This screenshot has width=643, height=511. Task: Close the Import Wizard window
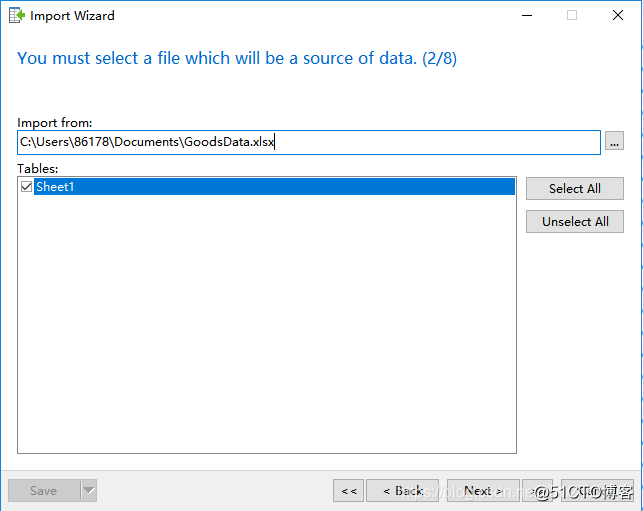pyautogui.click(x=618, y=16)
